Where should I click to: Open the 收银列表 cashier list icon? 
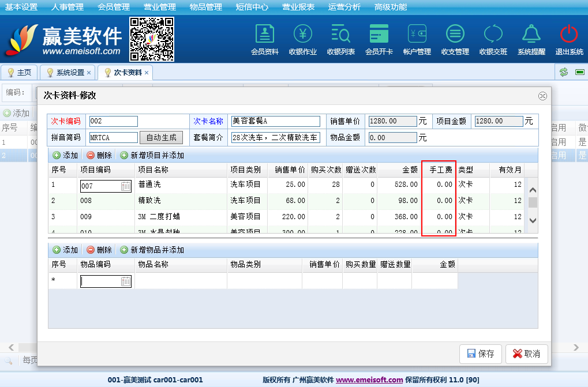[x=340, y=35]
